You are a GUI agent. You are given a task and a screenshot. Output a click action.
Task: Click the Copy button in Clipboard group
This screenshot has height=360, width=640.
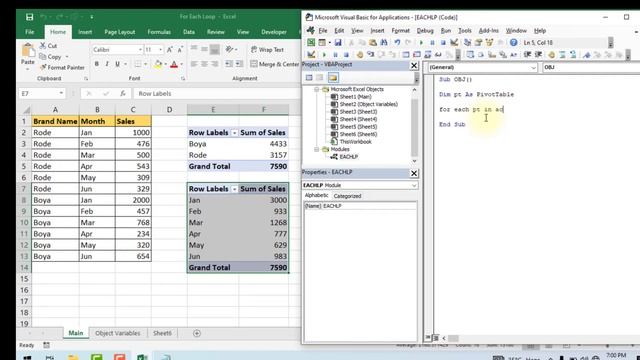pyautogui.click(x=54, y=57)
